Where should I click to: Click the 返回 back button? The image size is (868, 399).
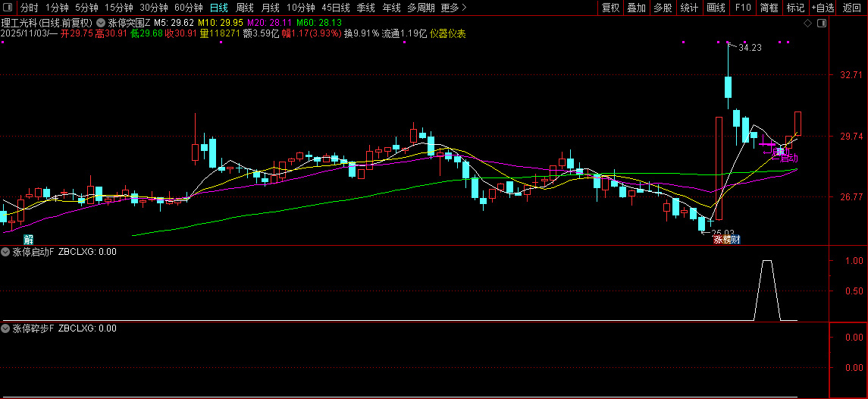pyautogui.click(x=852, y=8)
